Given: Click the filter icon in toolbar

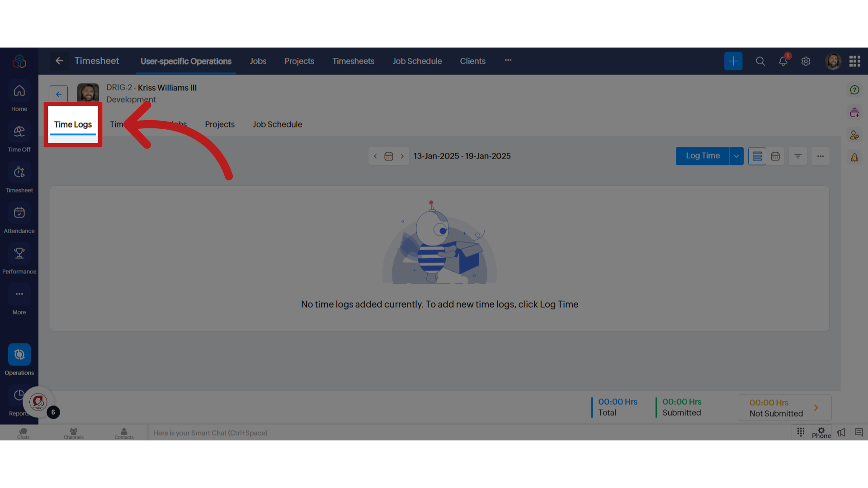Looking at the screenshot, I should [x=798, y=155].
